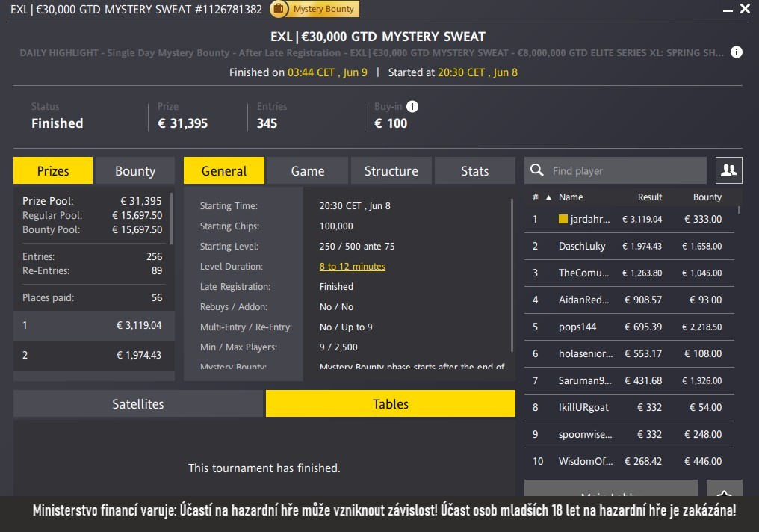
Task: Click the players group icon button
Action: pyautogui.click(x=728, y=170)
